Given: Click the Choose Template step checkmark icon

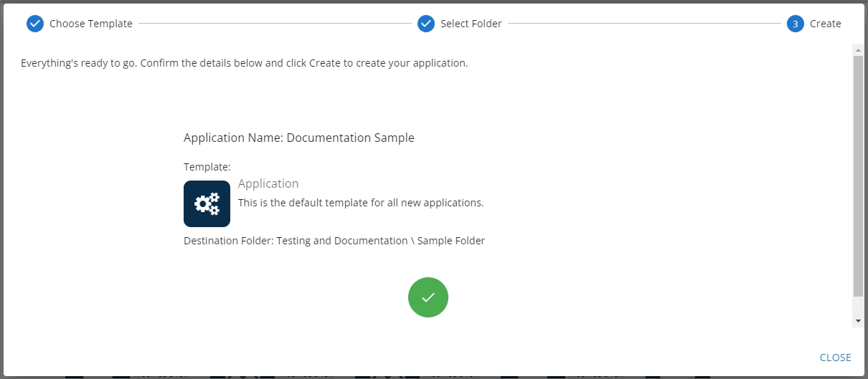Looking at the screenshot, I should (35, 24).
